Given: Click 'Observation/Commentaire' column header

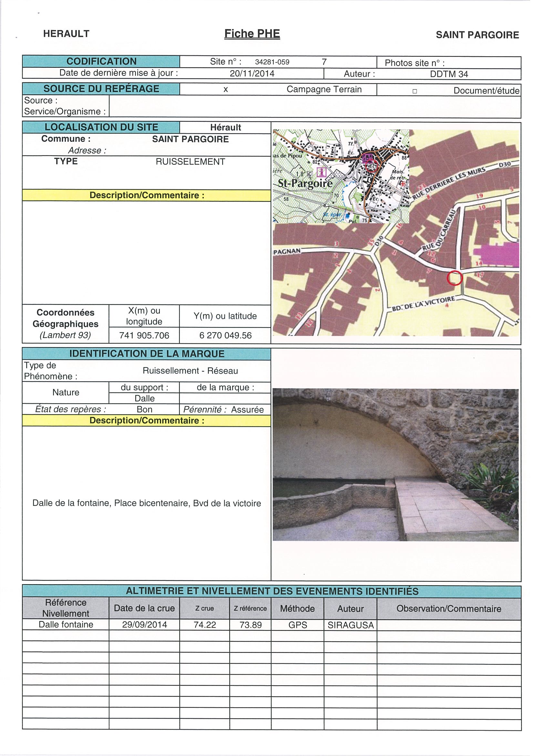Looking at the screenshot, I should tap(449, 608).
